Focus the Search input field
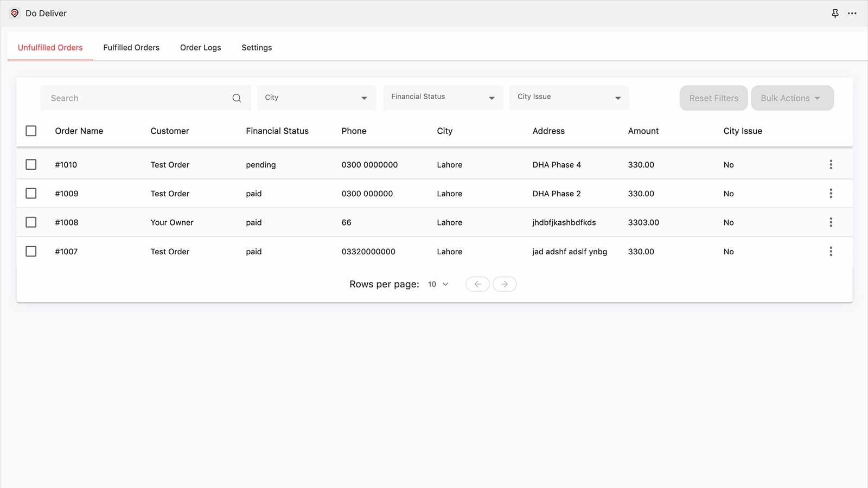 tap(136, 98)
